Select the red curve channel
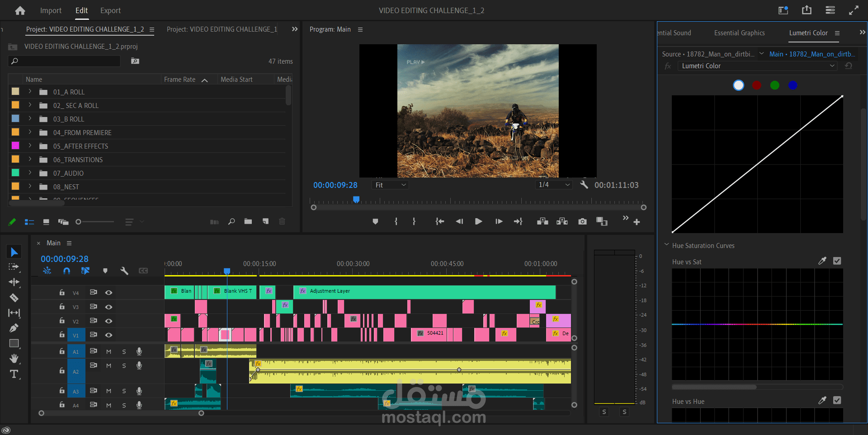The width and height of the screenshot is (868, 435). click(756, 85)
